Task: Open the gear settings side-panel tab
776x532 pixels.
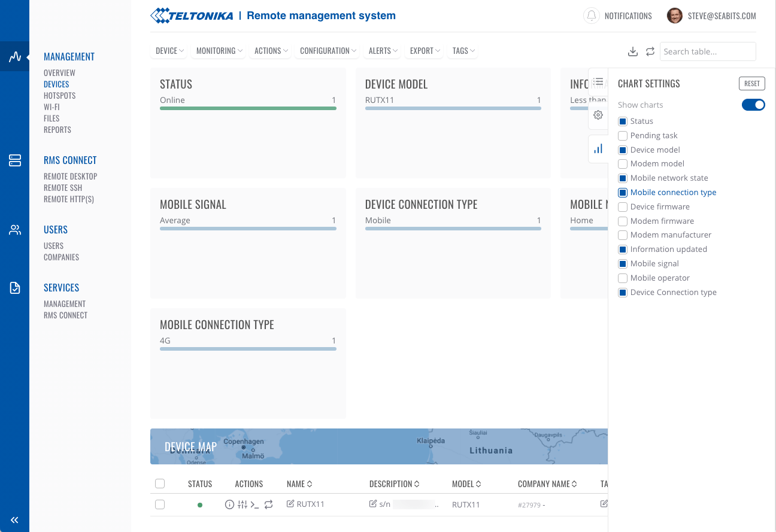Action: pyautogui.click(x=598, y=115)
